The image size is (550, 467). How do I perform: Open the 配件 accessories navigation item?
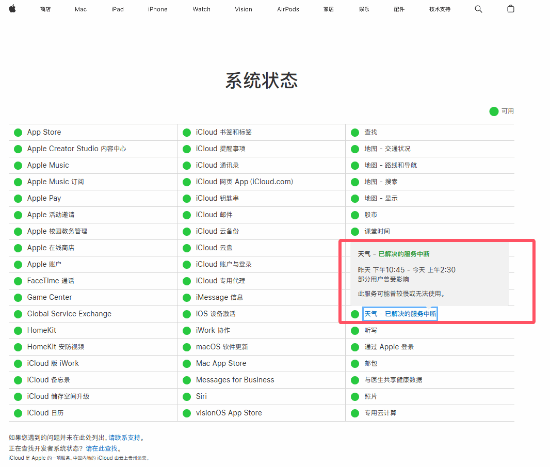399,9
